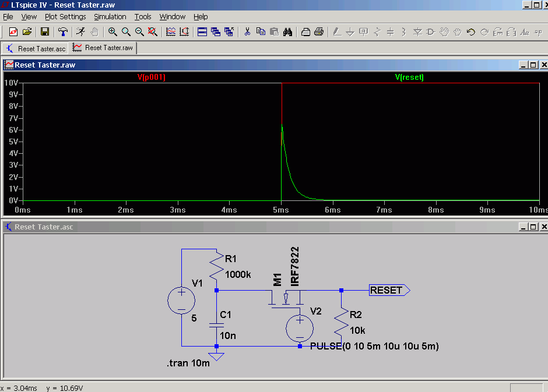Open the Simulation menu
548x392 pixels.
pyautogui.click(x=110, y=17)
